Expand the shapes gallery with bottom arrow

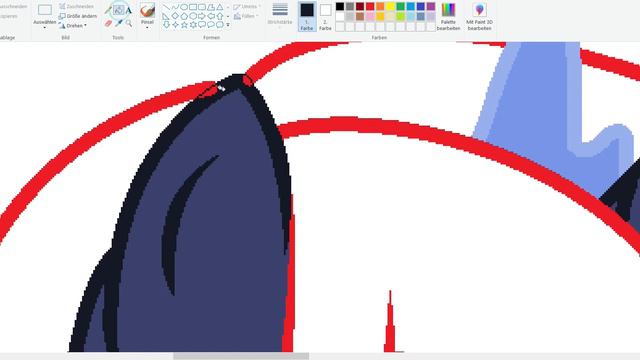(228, 25)
